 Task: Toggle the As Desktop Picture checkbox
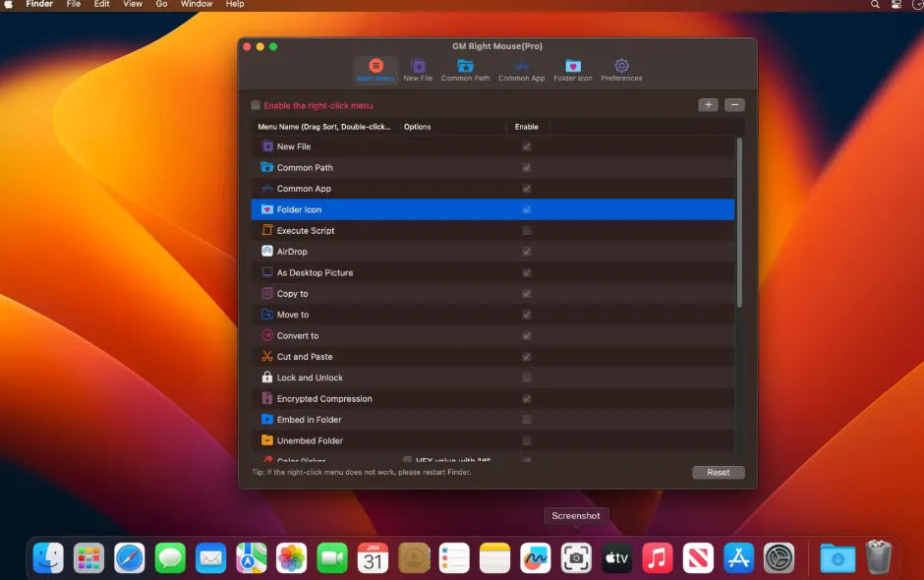(x=526, y=272)
